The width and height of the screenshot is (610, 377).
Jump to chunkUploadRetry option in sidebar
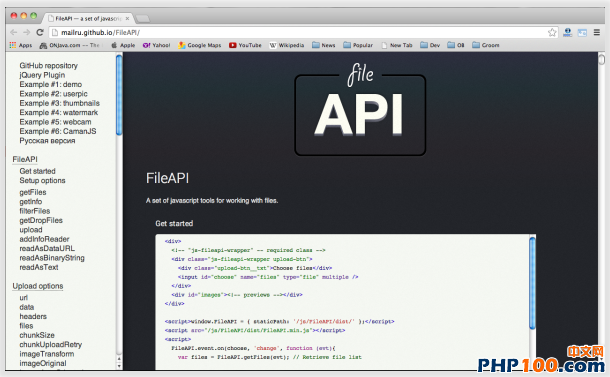pyautogui.click(x=51, y=345)
